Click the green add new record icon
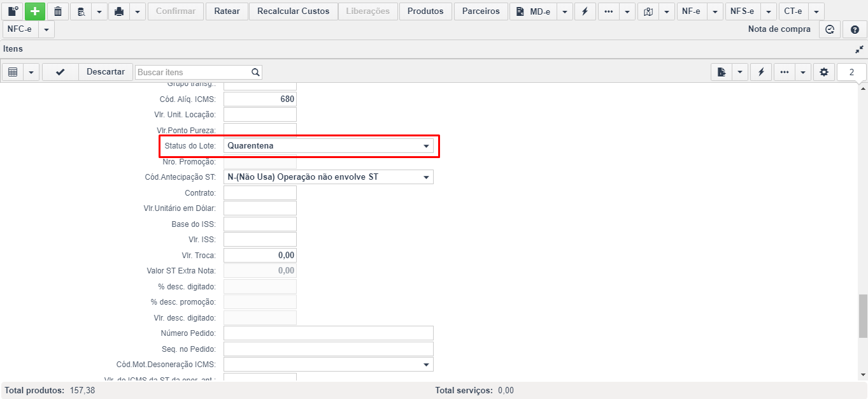 (x=35, y=11)
